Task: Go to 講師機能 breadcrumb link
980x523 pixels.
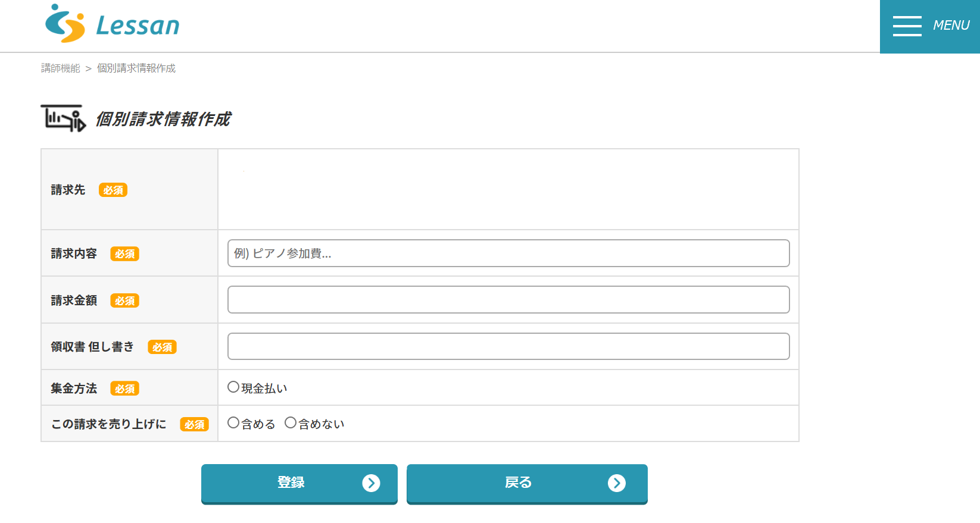Action: pyautogui.click(x=60, y=68)
